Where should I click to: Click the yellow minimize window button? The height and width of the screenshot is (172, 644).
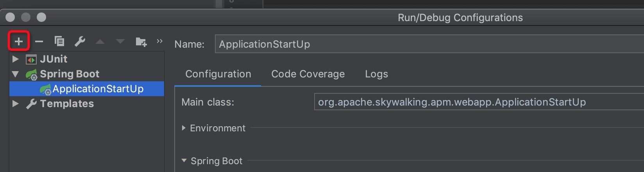click(26, 17)
